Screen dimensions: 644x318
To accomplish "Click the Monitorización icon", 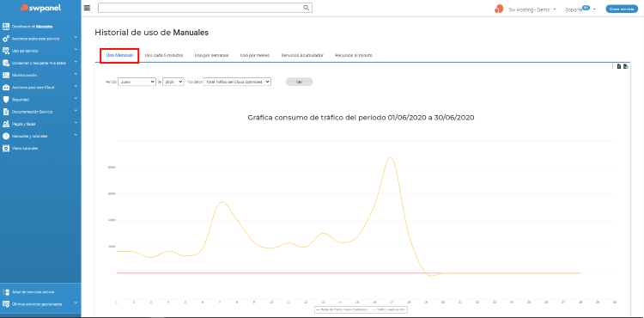I will pyautogui.click(x=6, y=75).
